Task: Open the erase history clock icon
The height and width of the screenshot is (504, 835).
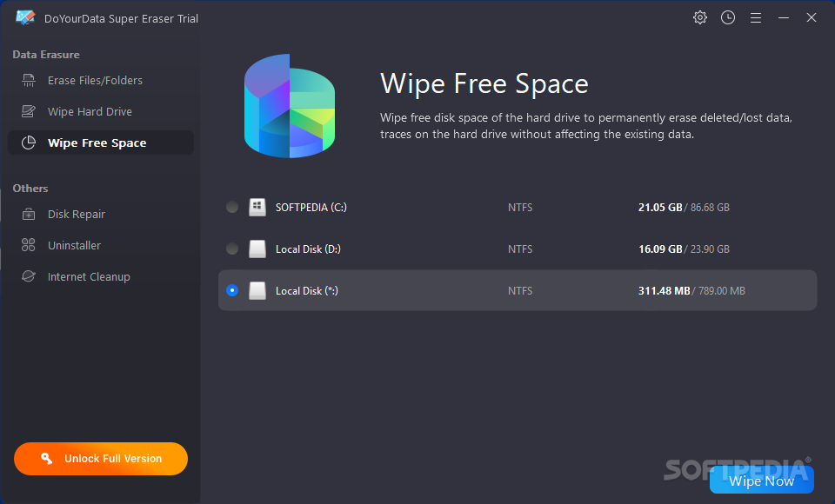Action: (727, 17)
